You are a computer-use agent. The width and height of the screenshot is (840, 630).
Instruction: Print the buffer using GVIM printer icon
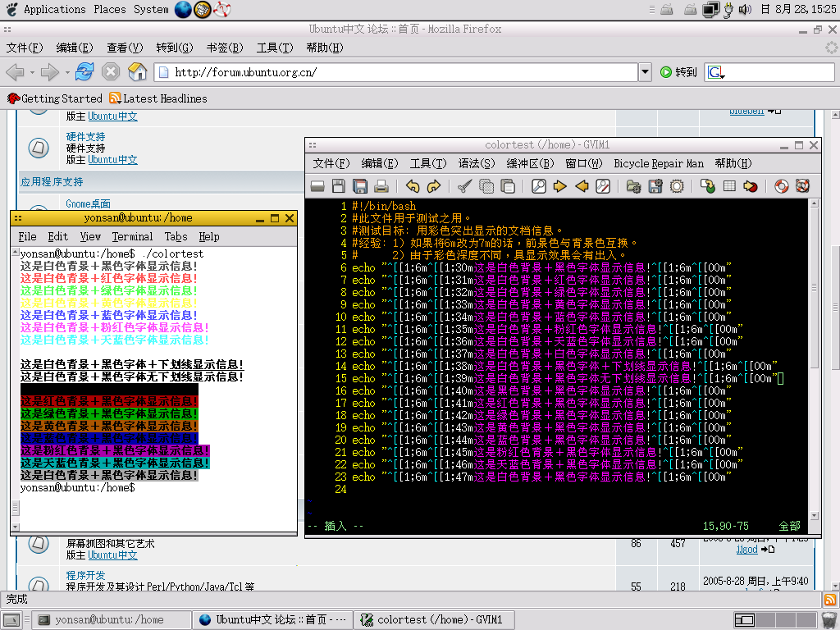point(381,186)
